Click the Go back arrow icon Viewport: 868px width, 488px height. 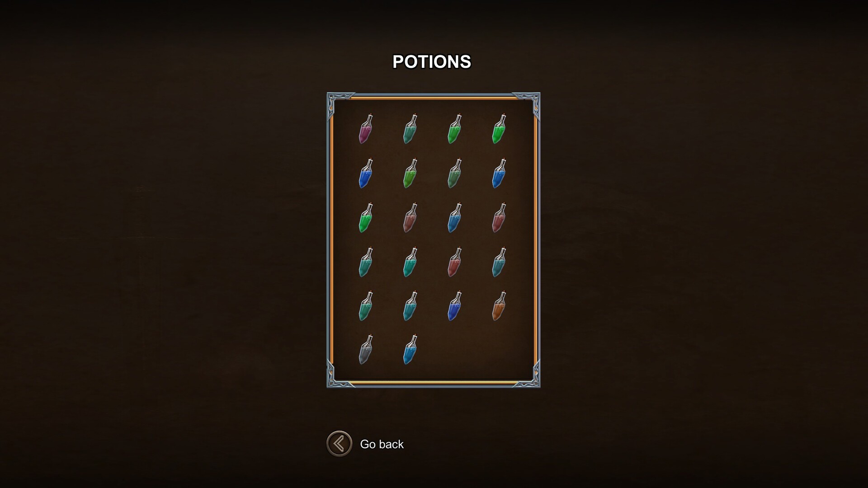tap(339, 444)
